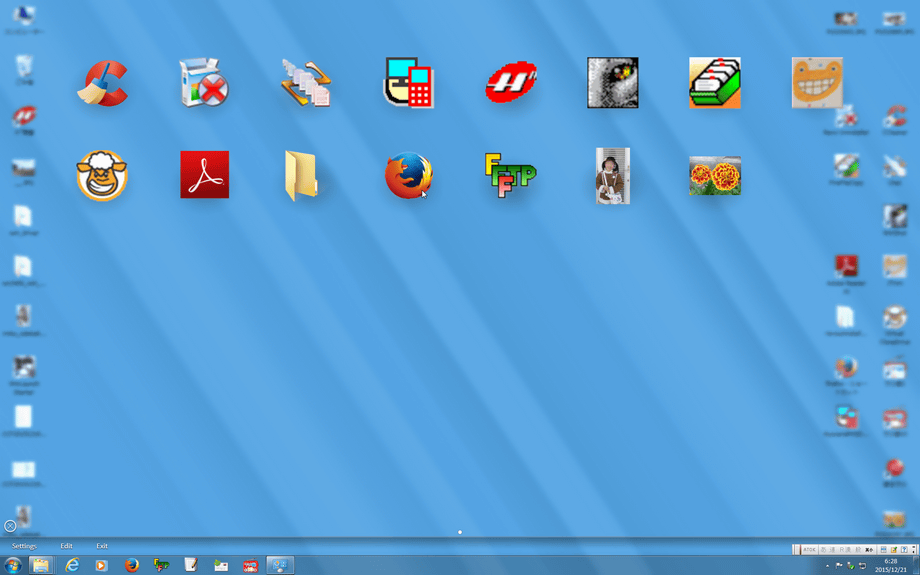
Task: Open Action Center flag icon
Action: coord(839,566)
